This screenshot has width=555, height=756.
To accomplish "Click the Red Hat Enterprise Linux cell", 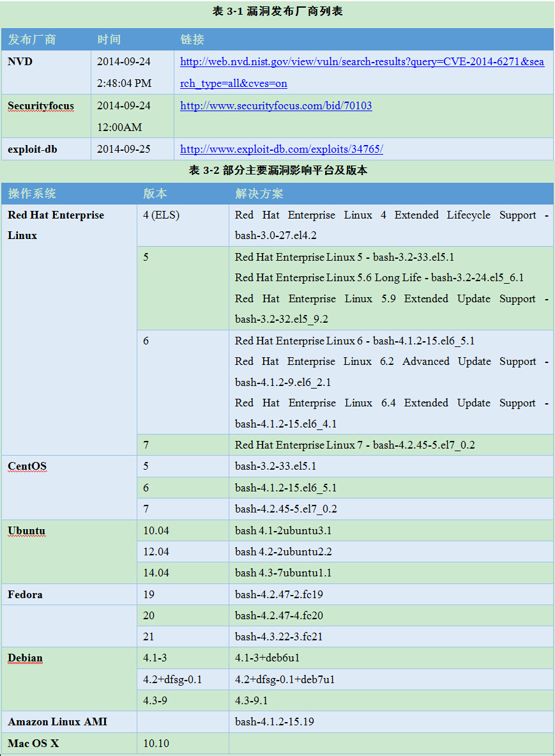I will (x=70, y=330).
